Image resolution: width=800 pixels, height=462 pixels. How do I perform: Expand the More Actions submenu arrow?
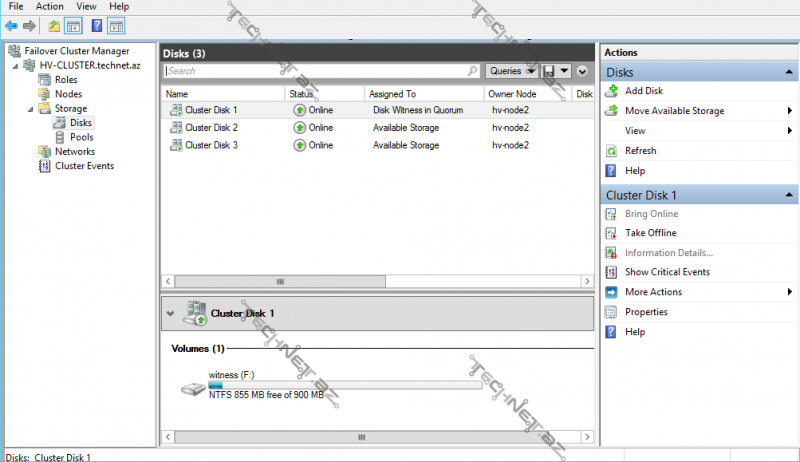[x=789, y=292]
